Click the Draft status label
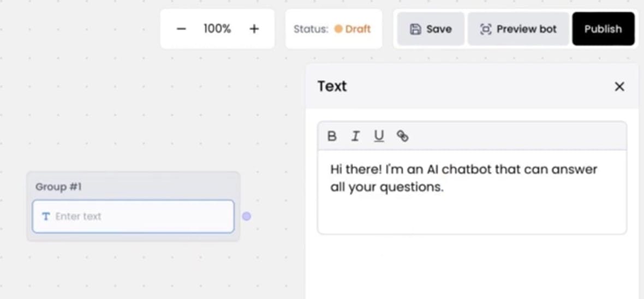 358,29
